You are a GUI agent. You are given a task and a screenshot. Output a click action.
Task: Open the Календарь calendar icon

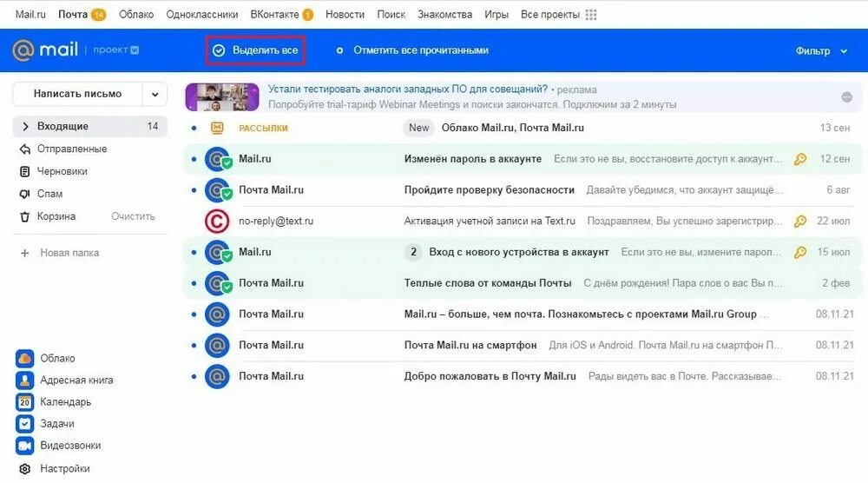coord(24,401)
